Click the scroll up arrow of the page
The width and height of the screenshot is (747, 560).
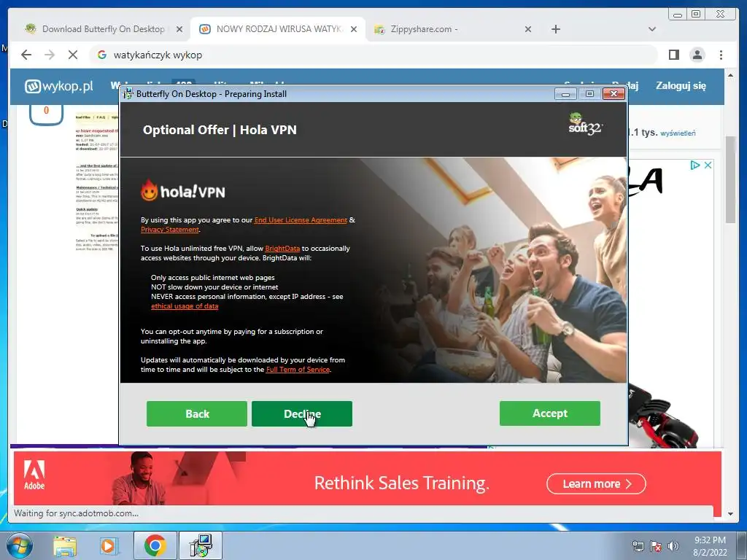[730, 75]
